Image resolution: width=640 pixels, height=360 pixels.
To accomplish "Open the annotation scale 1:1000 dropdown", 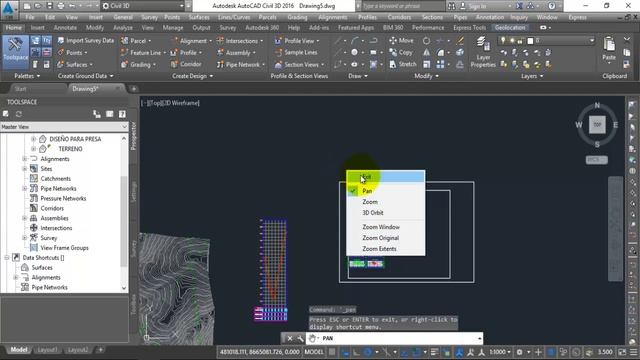I will coord(499,352).
